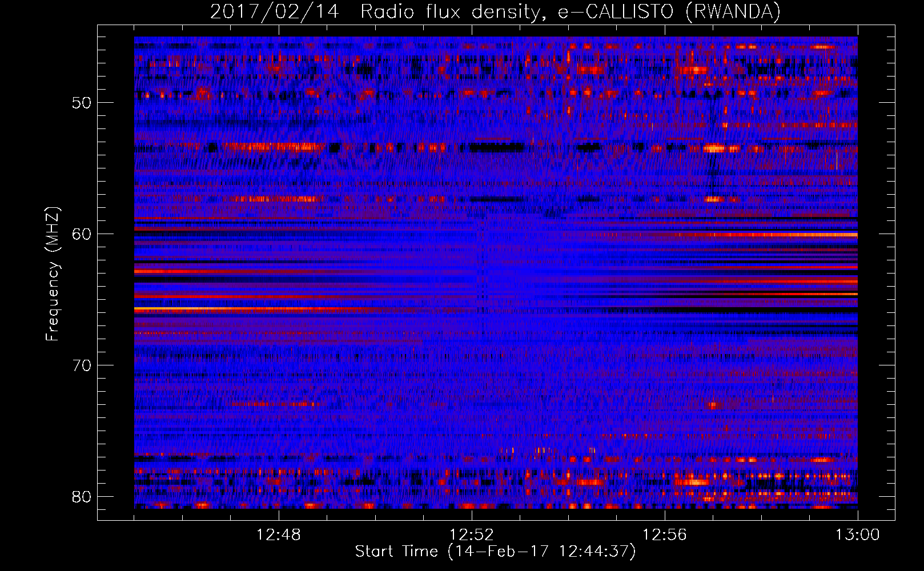Click the 80 frequency tick label

pos(82,497)
